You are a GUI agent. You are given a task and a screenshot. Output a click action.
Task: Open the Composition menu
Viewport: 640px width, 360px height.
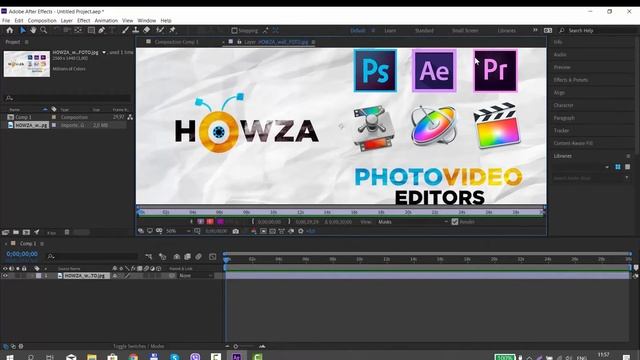pyautogui.click(x=42, y=20)
